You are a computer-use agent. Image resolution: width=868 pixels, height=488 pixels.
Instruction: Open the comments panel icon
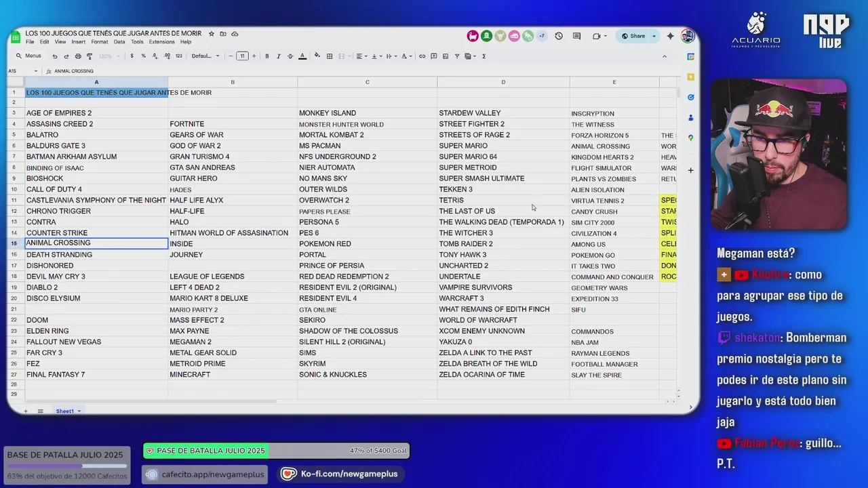click(576, 36)
